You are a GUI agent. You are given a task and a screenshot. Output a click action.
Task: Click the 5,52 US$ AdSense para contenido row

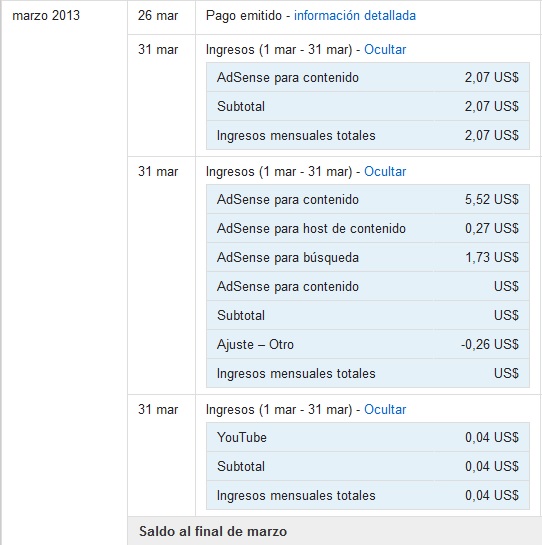(368, 199)
